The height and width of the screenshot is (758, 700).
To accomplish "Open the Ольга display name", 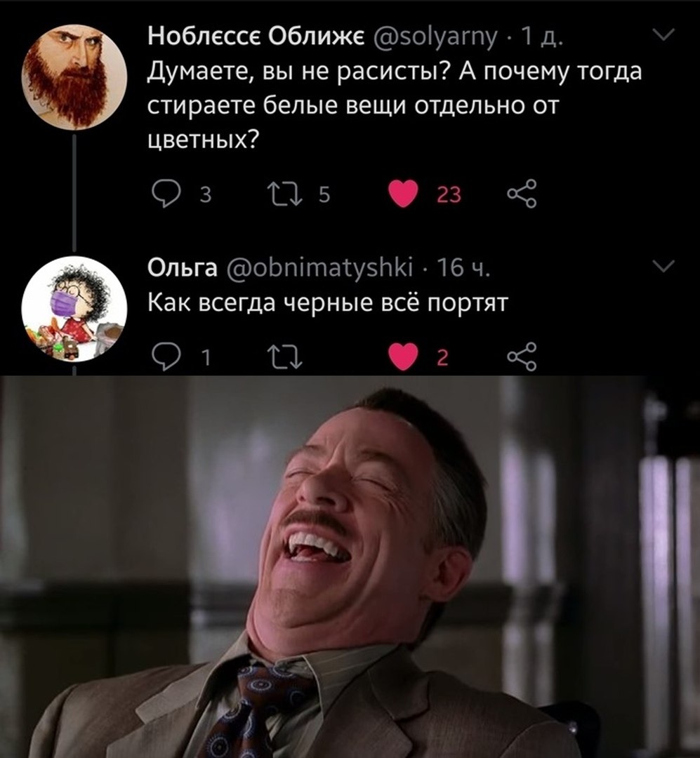I will pos(183,268).
